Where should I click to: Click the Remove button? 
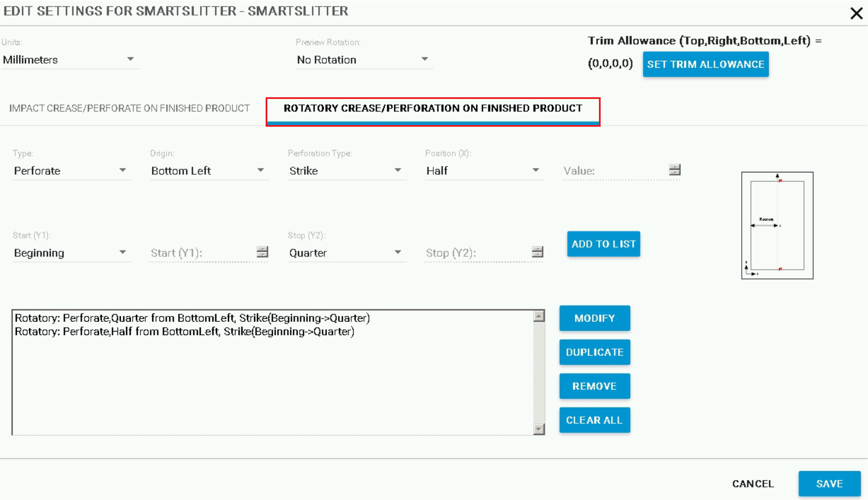tap(594, 386)
